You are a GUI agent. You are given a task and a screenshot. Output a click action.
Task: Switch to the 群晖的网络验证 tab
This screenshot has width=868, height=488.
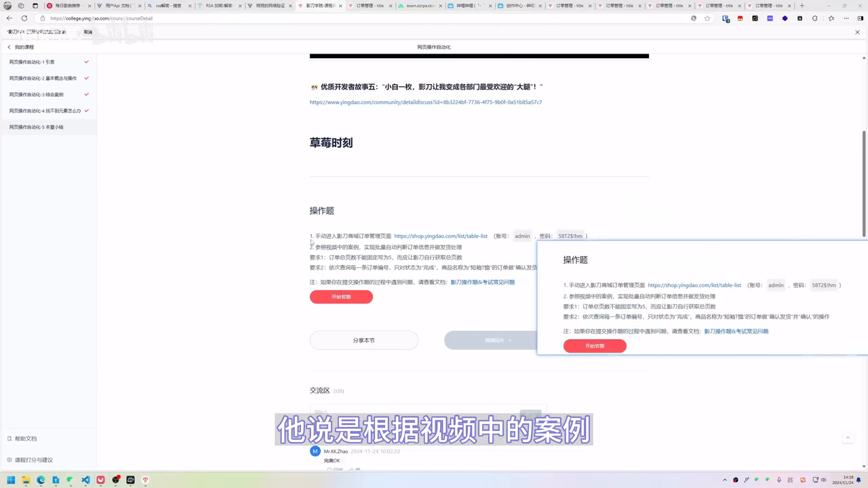269,5
